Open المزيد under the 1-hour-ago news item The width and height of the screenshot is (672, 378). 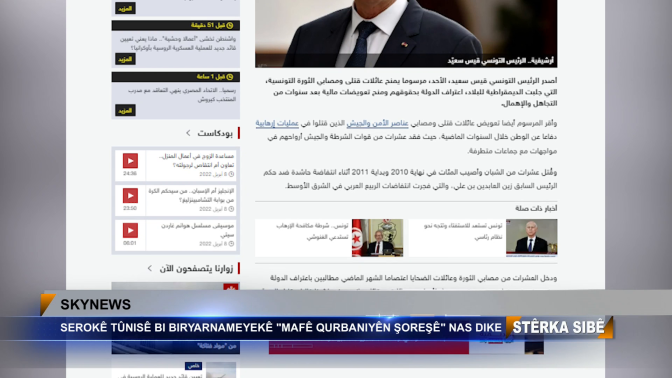[125, 111]
